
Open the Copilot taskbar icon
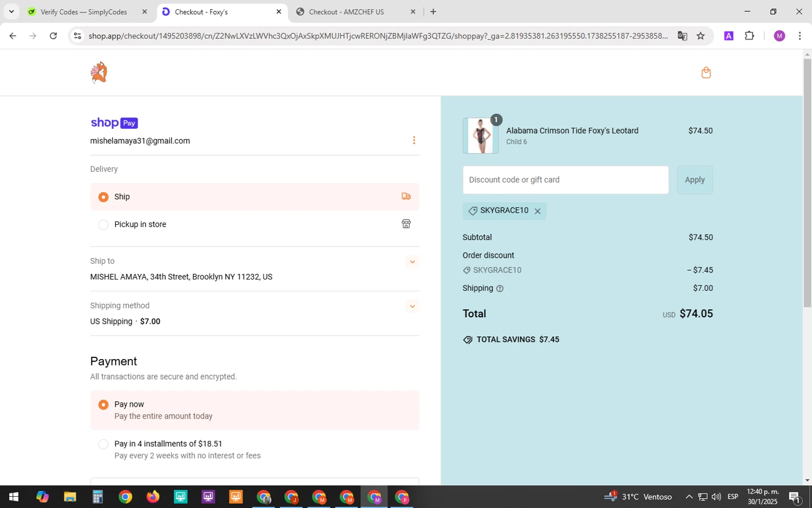pos(42,497)
